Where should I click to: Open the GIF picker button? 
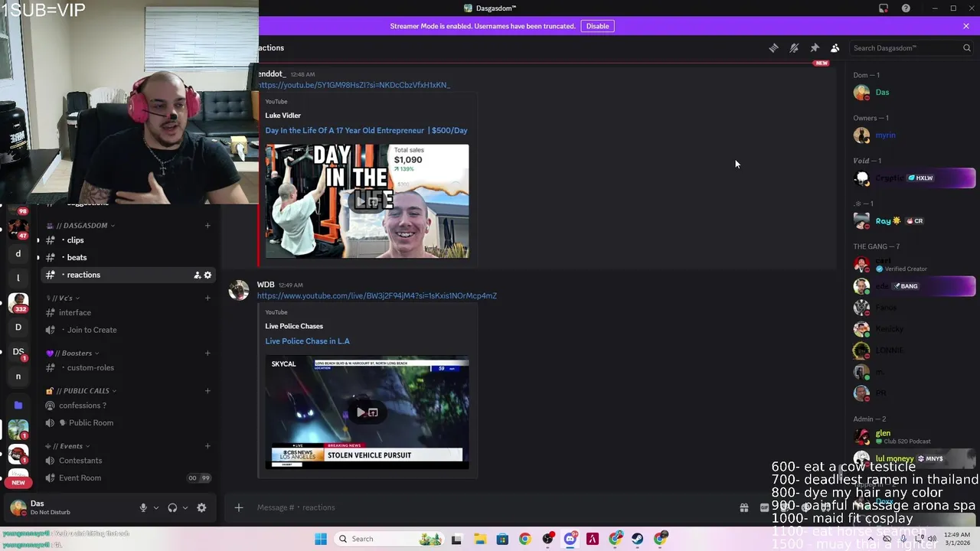[x=764, y=507]
